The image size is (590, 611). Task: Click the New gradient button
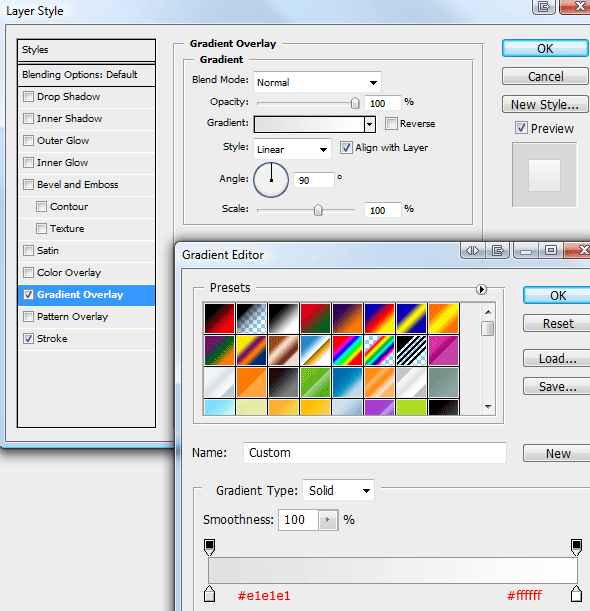click(x=557, y=453)
